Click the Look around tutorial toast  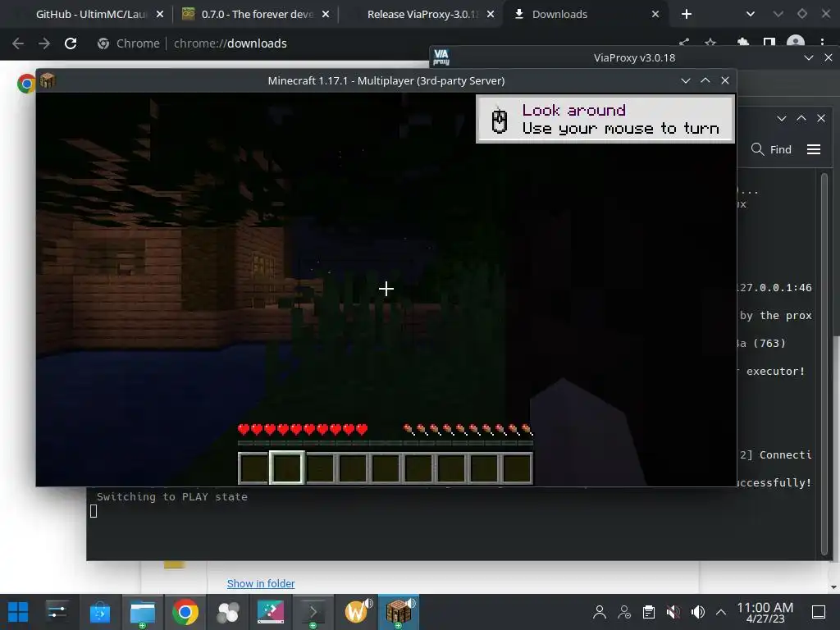click(605, 119)
